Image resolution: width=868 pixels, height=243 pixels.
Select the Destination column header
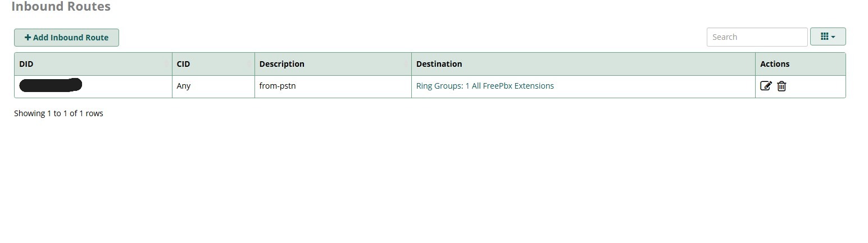pos(583,64)
